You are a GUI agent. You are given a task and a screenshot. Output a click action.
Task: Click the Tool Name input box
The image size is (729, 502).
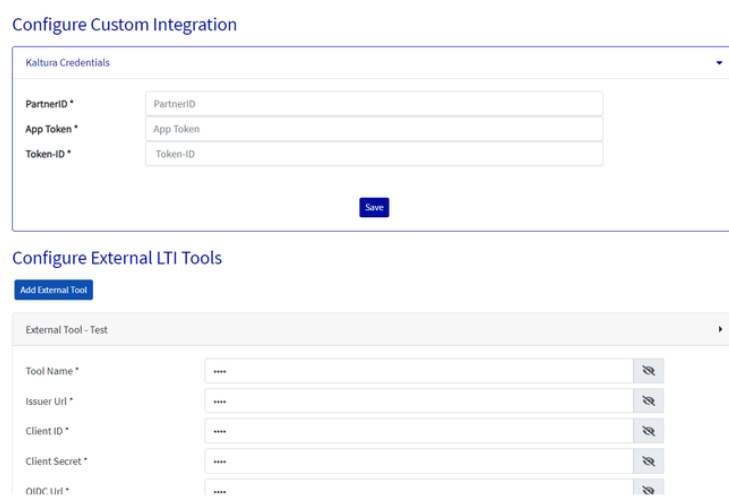click(419, 371)
